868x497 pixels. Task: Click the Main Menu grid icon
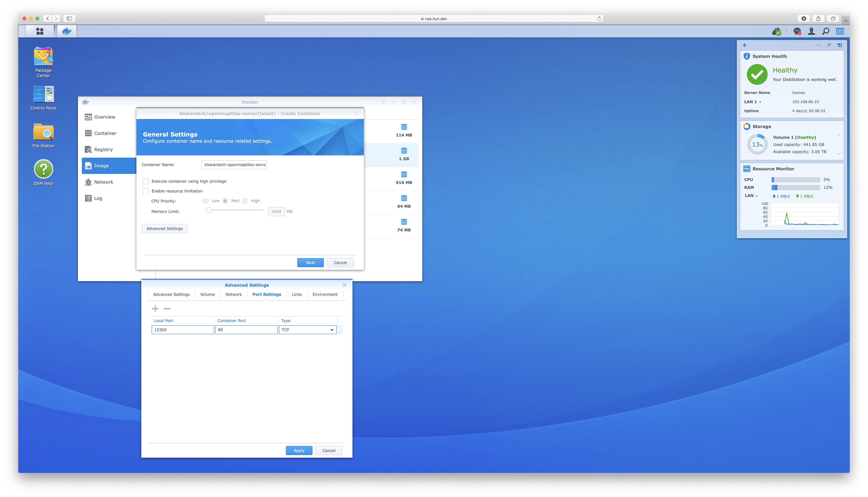coord(40,31)
